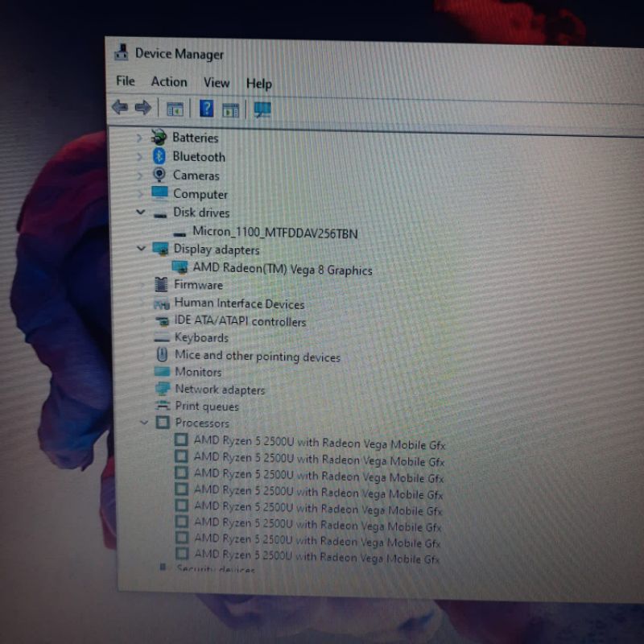Select the Computer category icon
Viewport: 644px width, 644px height.
(x=159, y=192)
